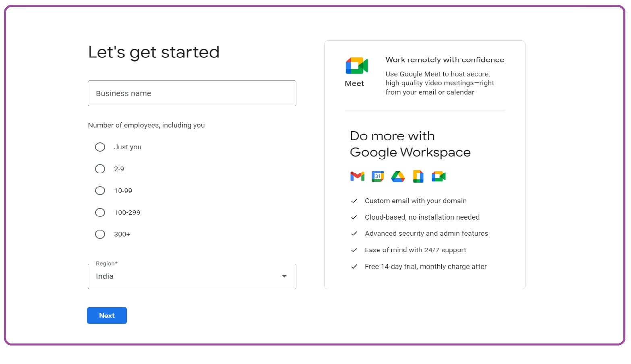This screenshot has width=631, height=364.
Task: Click the Cloud-based, no installation needed text
Action: 422,217
